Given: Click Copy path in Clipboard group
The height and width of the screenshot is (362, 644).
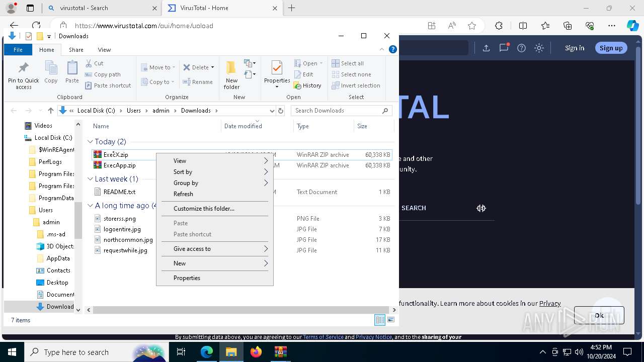Looking at the screenshot, I should point(103,74).
